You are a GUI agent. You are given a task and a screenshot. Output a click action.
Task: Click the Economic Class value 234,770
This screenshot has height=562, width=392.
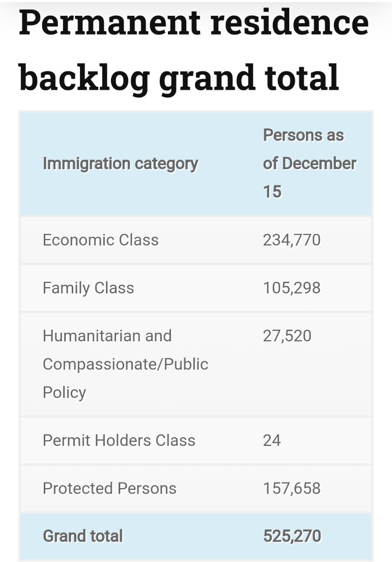292,240
